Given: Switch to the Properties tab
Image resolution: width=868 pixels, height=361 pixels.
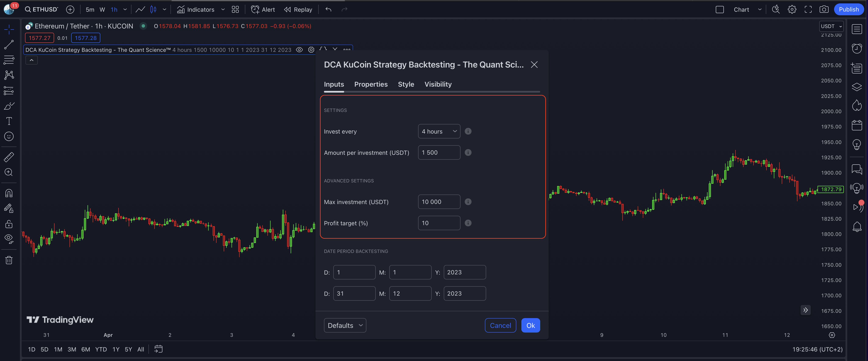Looking at the screenshot, I should coord(371,84).
